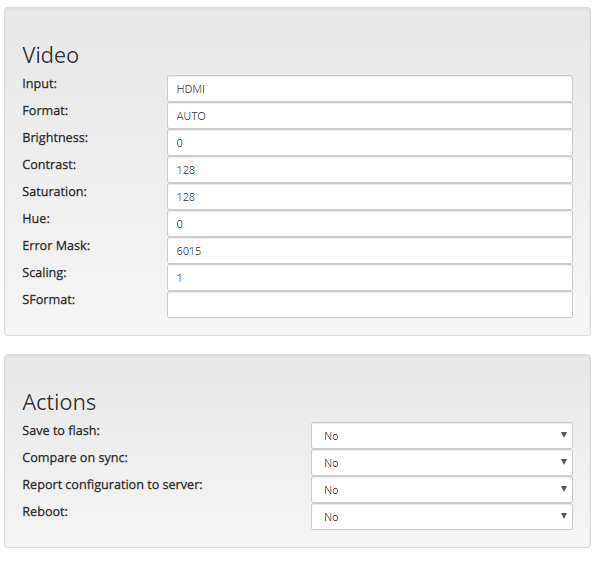Open Report configuration to server dropdown
The image size is (599, 564).
point(442,489)
